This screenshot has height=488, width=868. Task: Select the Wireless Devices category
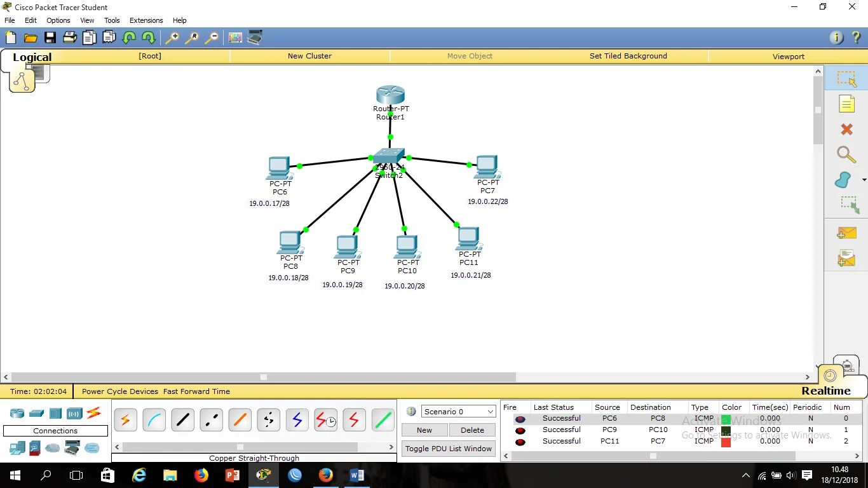point(74,414)
